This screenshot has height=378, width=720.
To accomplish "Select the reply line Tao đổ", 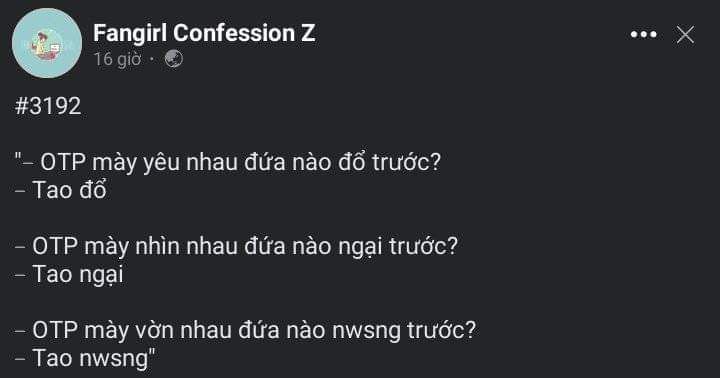I will point(61,190).
